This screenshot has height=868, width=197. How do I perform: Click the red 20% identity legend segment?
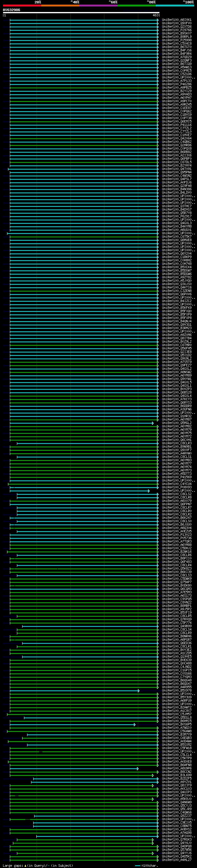click(22, 6)
